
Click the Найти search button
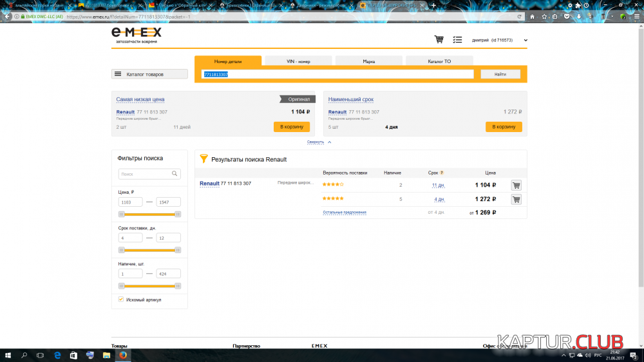pos(500,74)
